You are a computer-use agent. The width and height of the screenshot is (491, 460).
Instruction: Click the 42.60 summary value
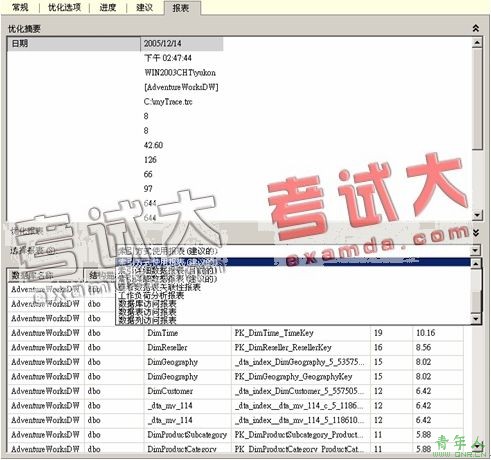pyautogui.click(x=153, y=145)
